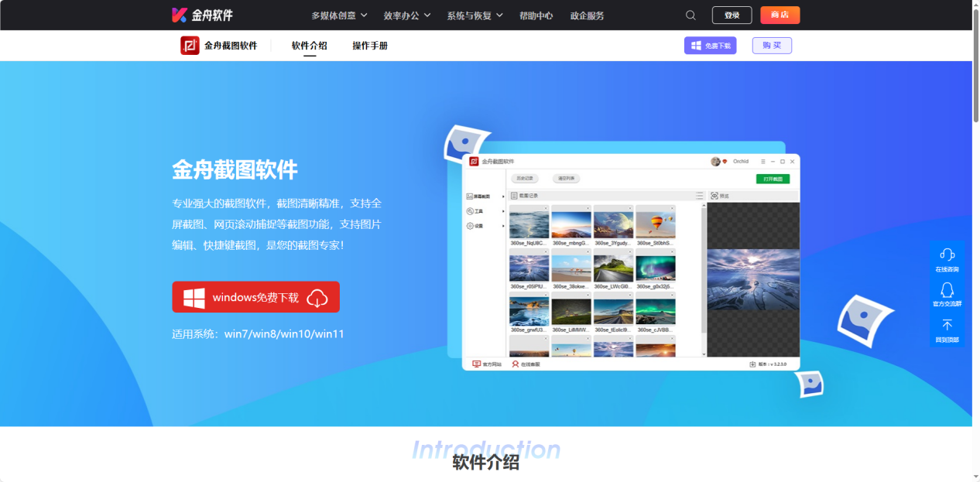The width and height of the screenshot is (980, 482).
Task: Open the 工具 sidebar icon in the app preview
Action: click(469, 209)
